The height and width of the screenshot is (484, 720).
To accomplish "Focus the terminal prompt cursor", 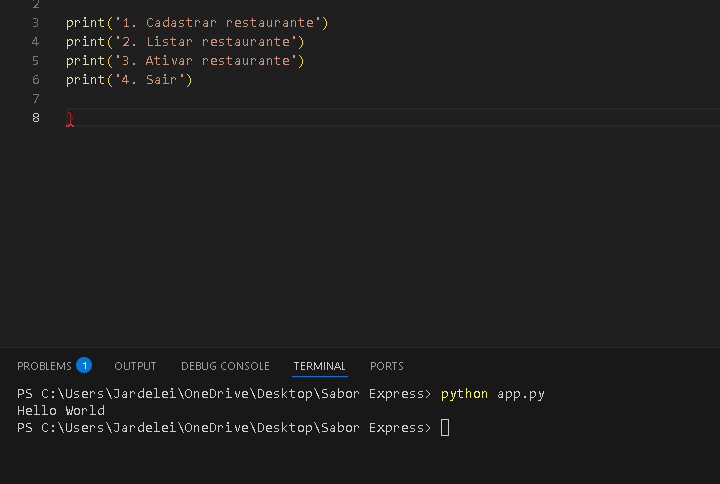I will (445, 428).
